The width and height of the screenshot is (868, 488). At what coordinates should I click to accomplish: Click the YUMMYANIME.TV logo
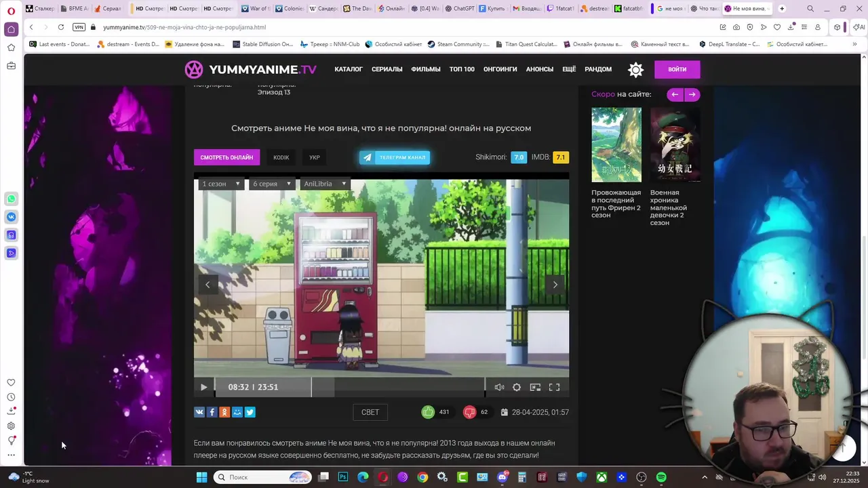pyautogui.click(x=251, y=69)
